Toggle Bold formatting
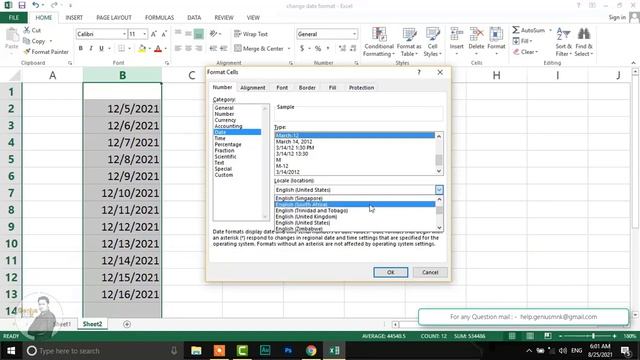 point(80,49)
